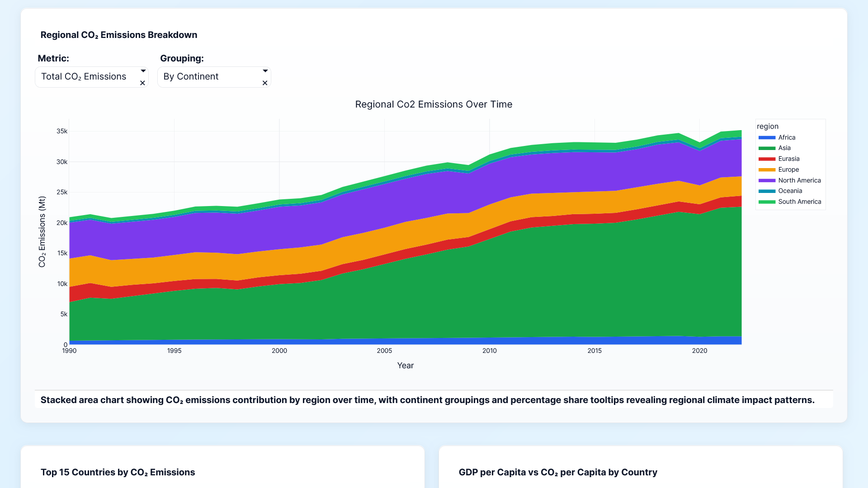Click the purple North America legend swatch
This screenshot has width=868, height=488.
click(x=767, y=180)
